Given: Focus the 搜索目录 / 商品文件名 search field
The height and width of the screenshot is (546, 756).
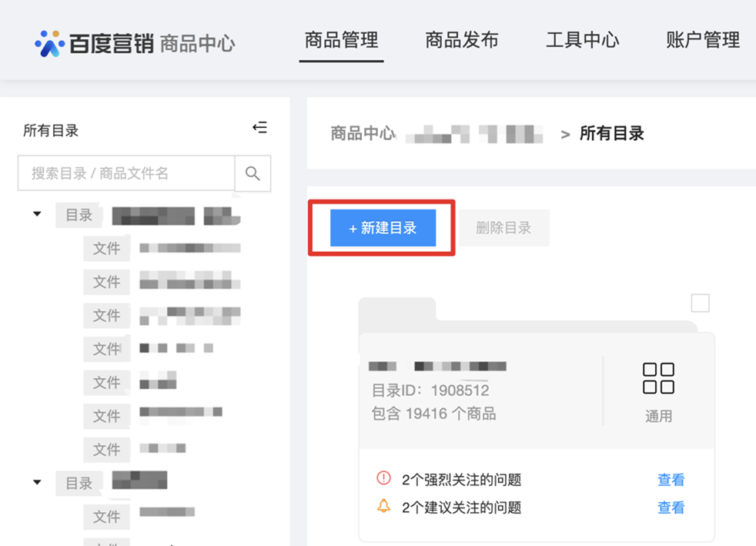Looking at the screenshot, I should tap(126, 173).
